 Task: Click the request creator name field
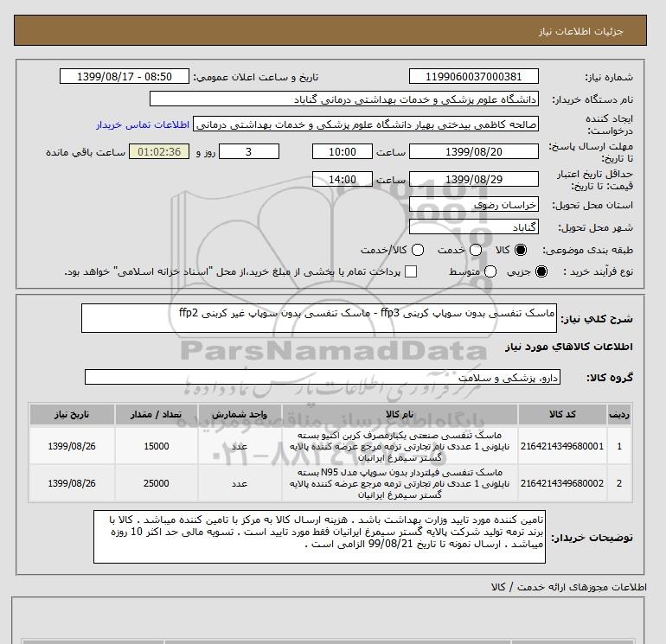[366, 124]
